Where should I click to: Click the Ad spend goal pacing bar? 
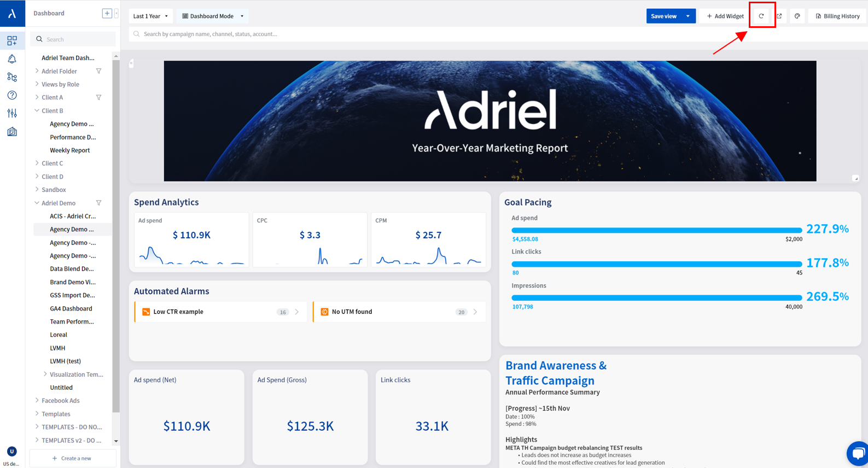click(656, 230)
